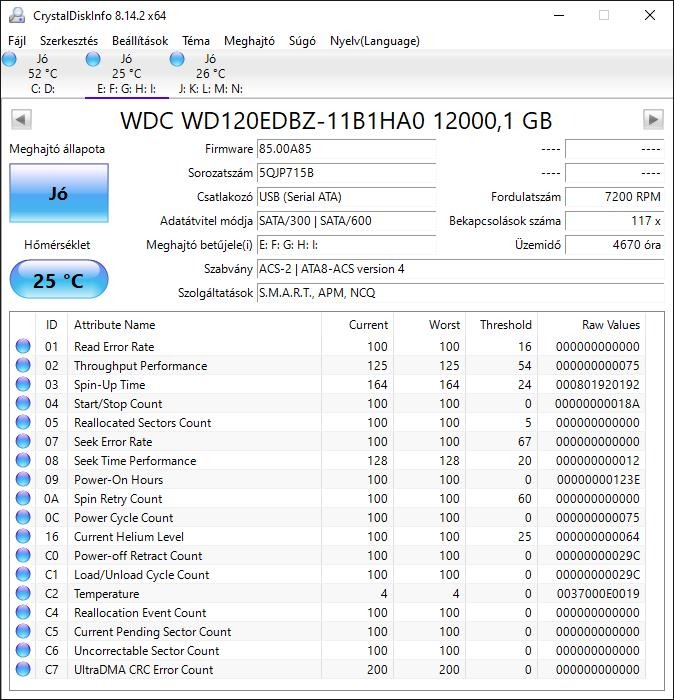Screen dimensions: 674x700
Task: Click the 25 °C temperature button
Action: 59,279
